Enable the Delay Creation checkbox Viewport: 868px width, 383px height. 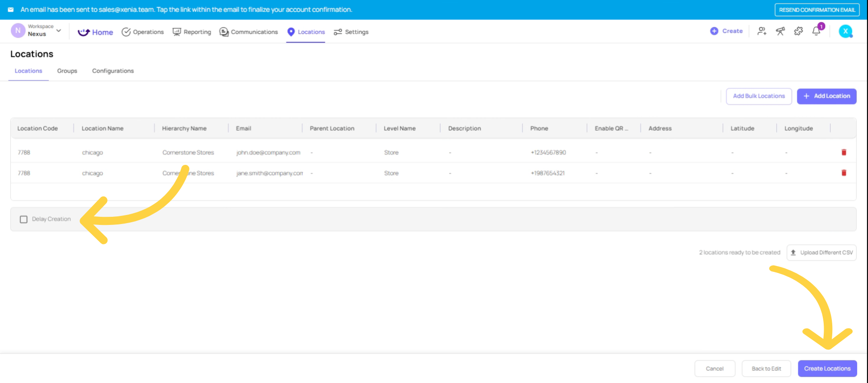24,220
